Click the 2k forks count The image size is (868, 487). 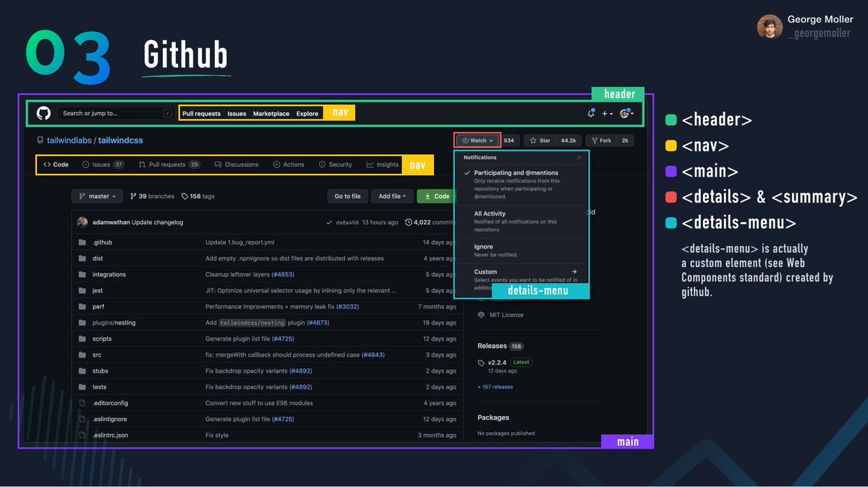click(x=625, y=140)
